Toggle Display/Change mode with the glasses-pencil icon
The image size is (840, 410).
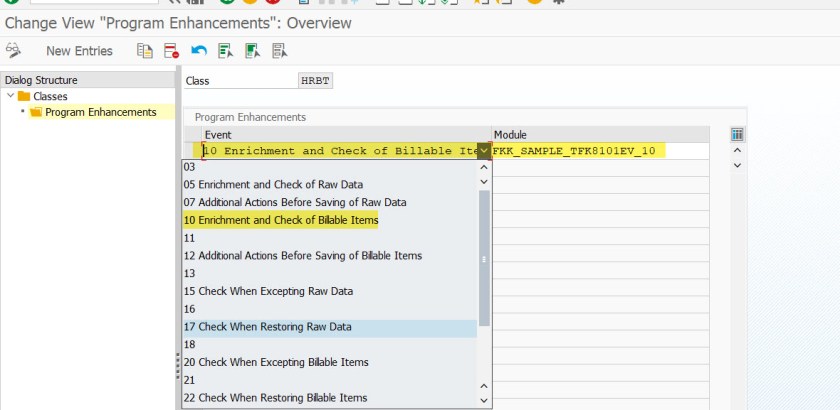(x=13, y=51)
